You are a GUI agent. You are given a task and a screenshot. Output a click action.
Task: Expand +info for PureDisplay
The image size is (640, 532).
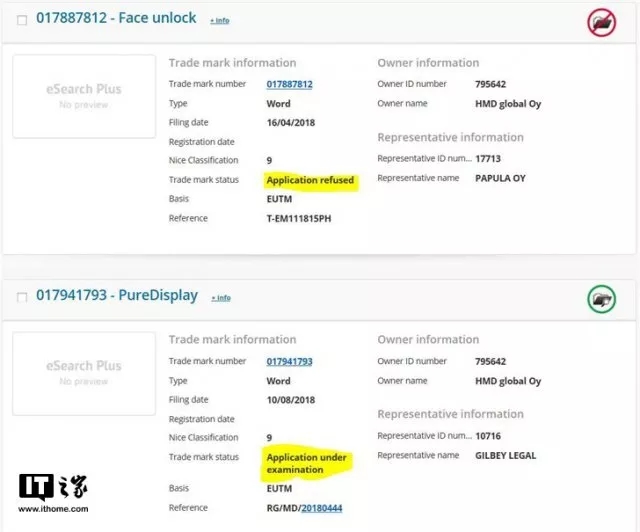coord(221,298)
